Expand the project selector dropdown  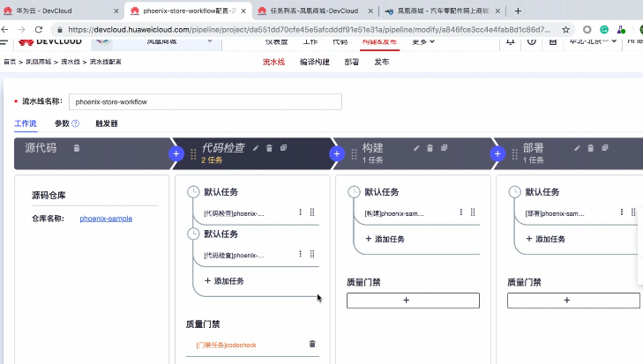pos(210,41)
